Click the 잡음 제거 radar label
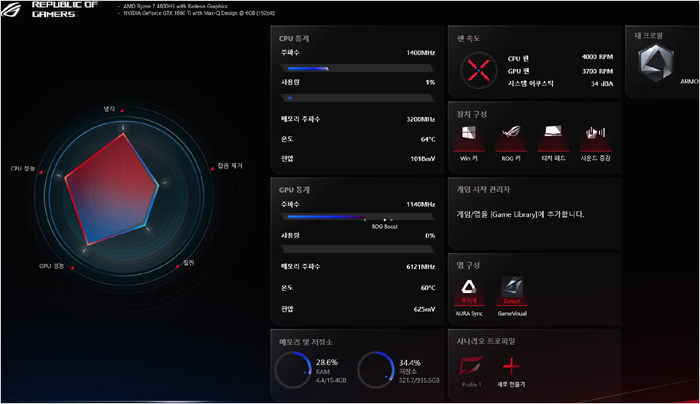This screenshot has height=404, width=700. point(230,165)
